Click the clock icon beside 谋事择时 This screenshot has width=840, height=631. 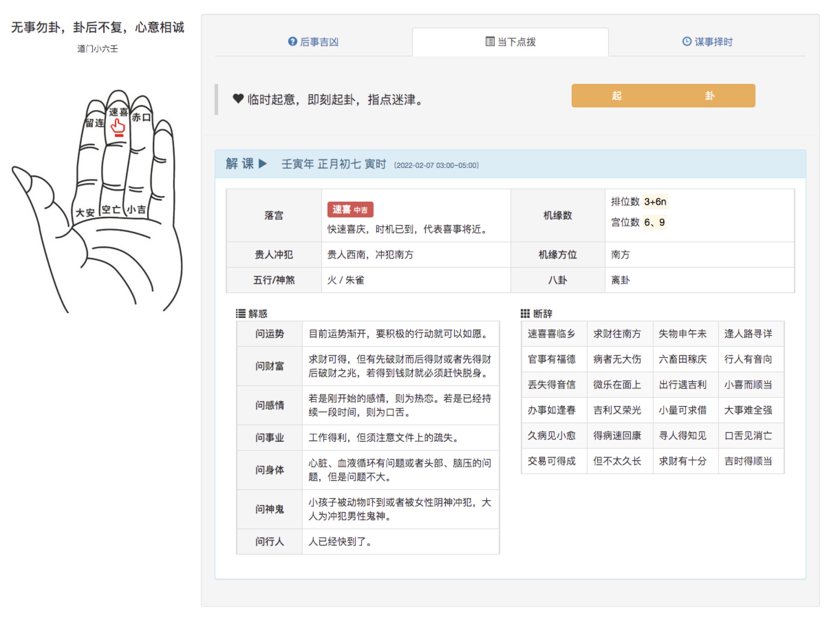[686, 41]
